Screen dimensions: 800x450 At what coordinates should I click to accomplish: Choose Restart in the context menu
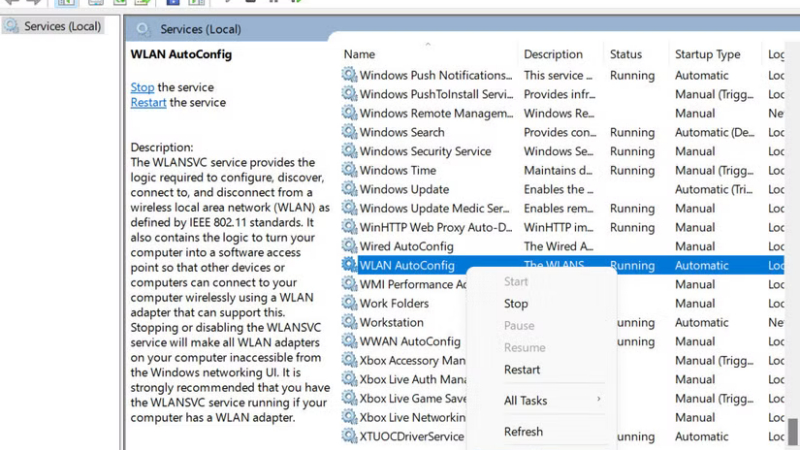pos(521,369)
